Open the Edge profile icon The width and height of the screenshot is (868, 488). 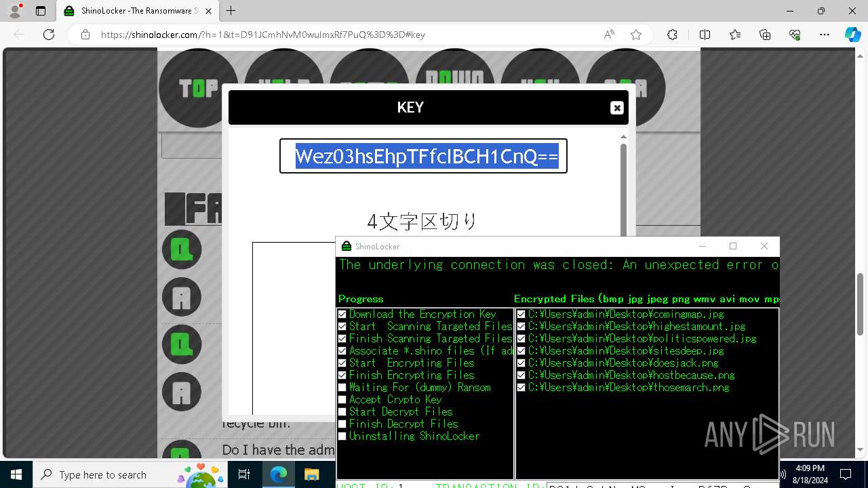coord(15,11)
